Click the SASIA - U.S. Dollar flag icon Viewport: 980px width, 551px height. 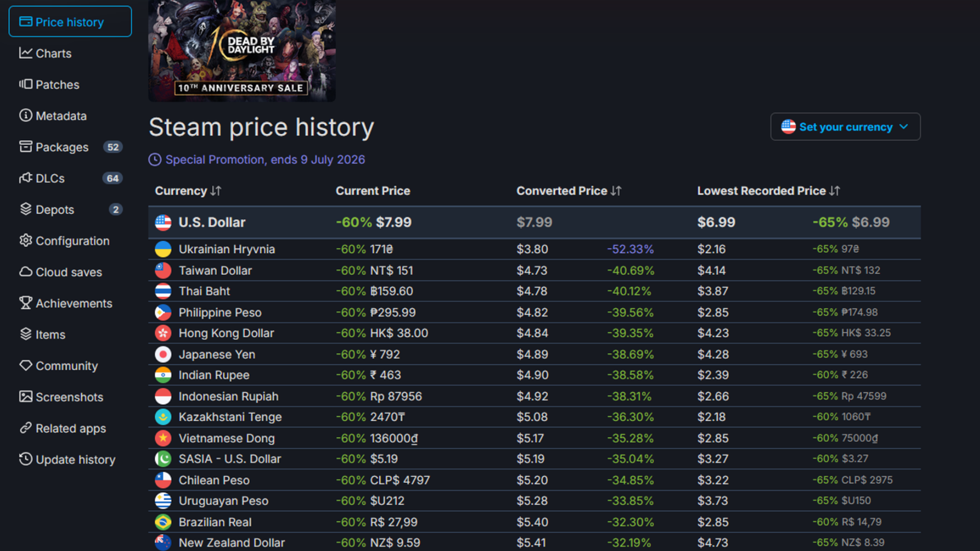163,459
